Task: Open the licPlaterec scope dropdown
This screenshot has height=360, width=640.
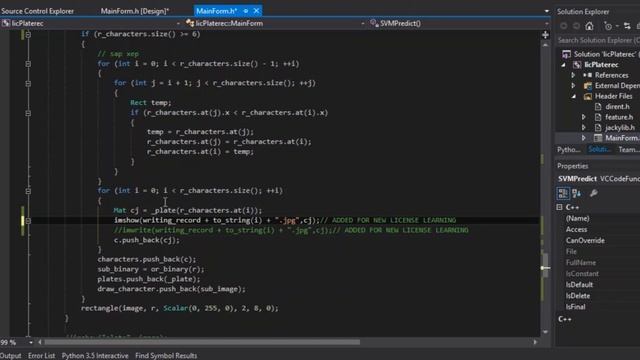Action: 178,24
